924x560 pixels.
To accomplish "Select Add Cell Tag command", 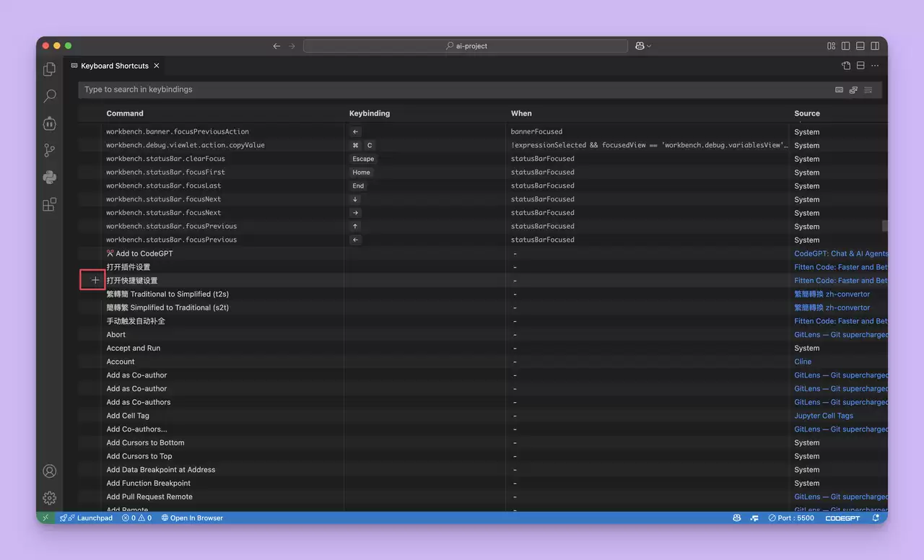I will (128, 416).
